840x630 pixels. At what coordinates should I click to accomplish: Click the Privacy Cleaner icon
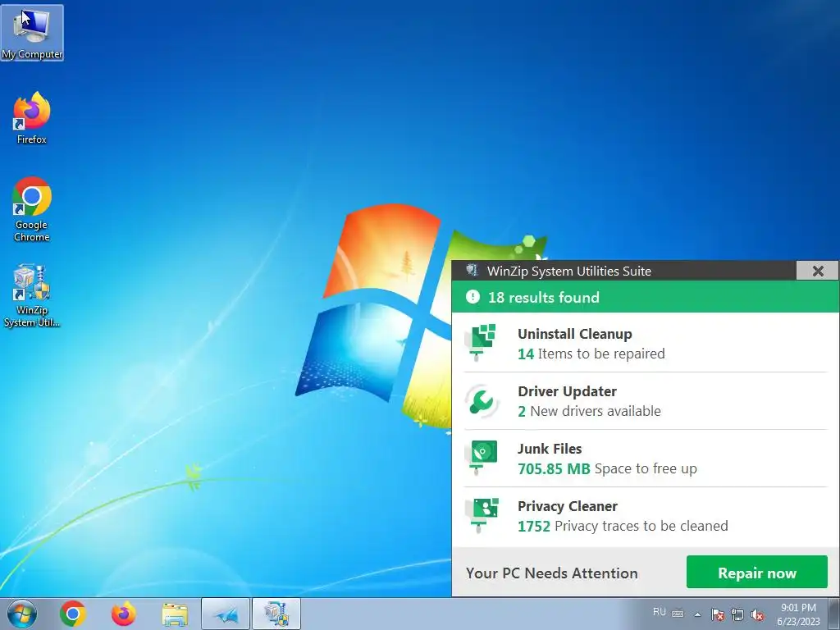coord(482,515)
